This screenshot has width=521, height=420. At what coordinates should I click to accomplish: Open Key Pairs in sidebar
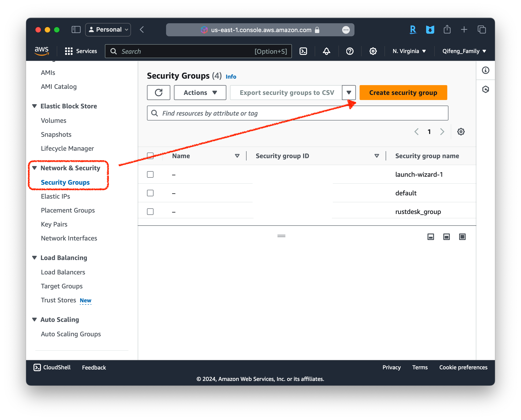54,224
